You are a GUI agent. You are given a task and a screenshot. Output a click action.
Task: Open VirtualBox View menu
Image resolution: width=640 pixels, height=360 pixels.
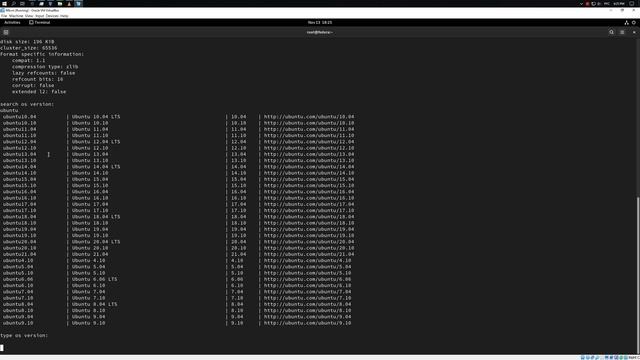click(x=29, y=16)
